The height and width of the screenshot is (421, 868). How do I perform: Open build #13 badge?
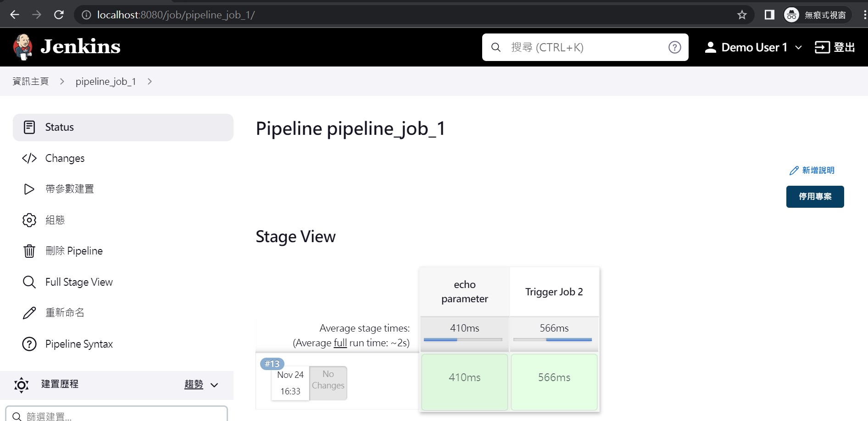coord(272,364)
